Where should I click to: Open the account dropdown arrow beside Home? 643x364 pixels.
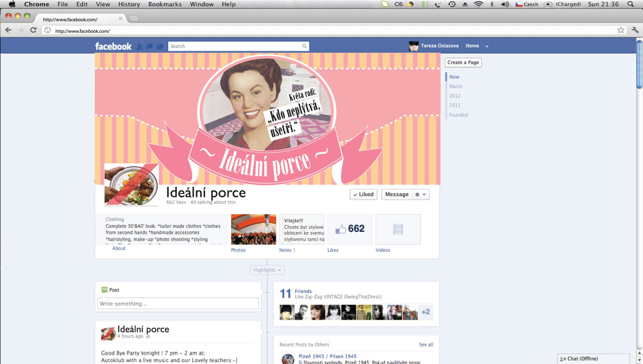(x=487, y=46)
